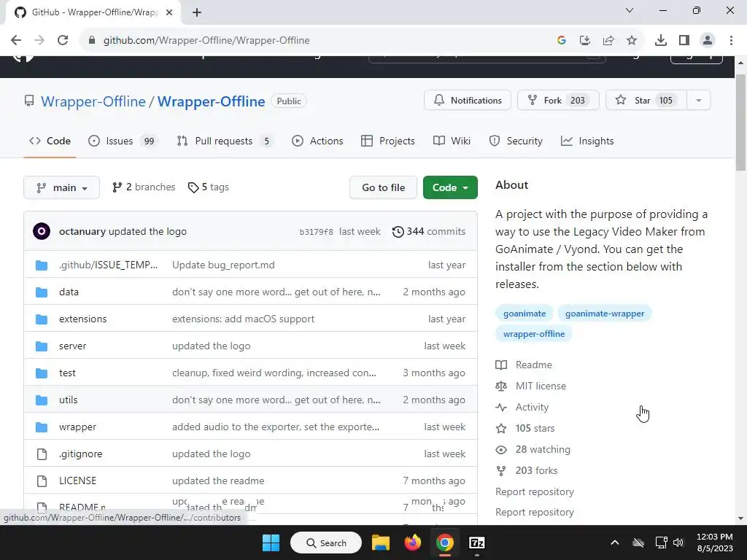Open the Chrome three-dot menu
Viewport: 747px width, 560px height.
click(731, 41)
